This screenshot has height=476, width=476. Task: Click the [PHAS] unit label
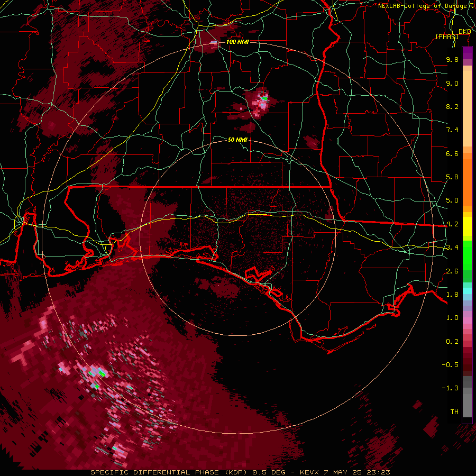(x=447, y=36)
